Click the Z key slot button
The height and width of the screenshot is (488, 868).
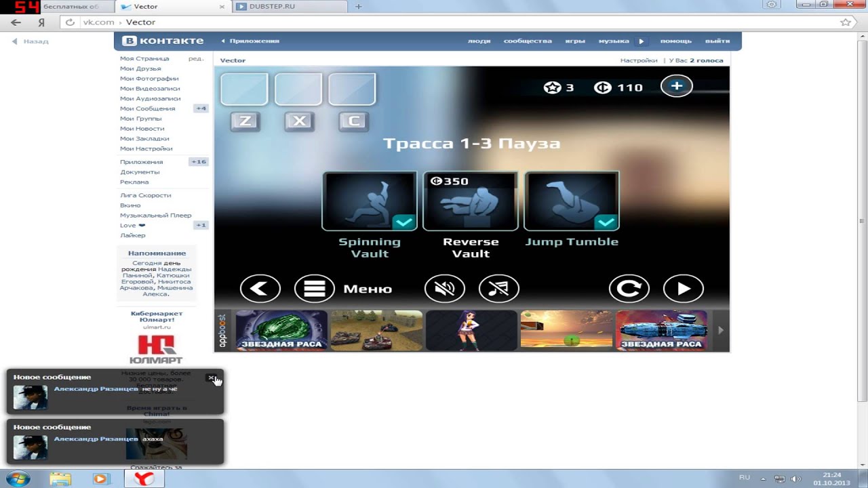pyautogui.click(x=245, y=121)
